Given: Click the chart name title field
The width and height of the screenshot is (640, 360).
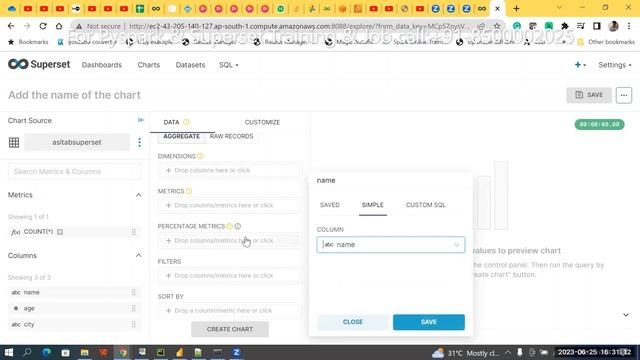Looking at the screenshot, I should pos(74,95).
